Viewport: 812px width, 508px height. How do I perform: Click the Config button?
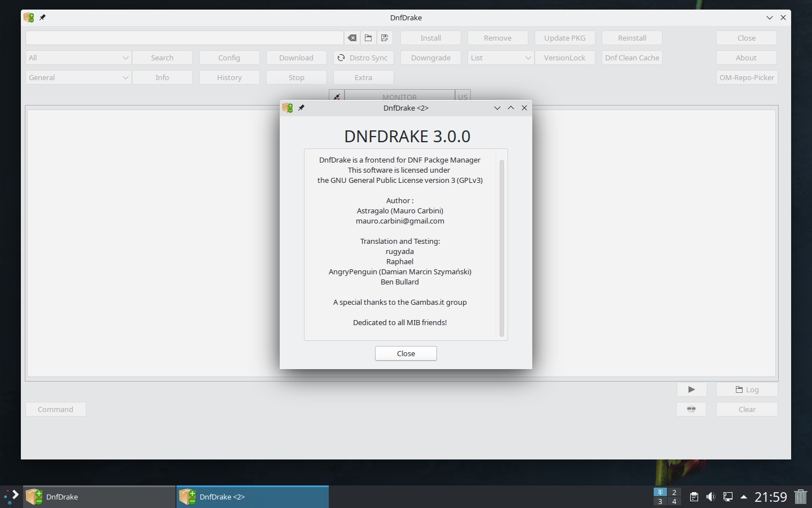230,58
